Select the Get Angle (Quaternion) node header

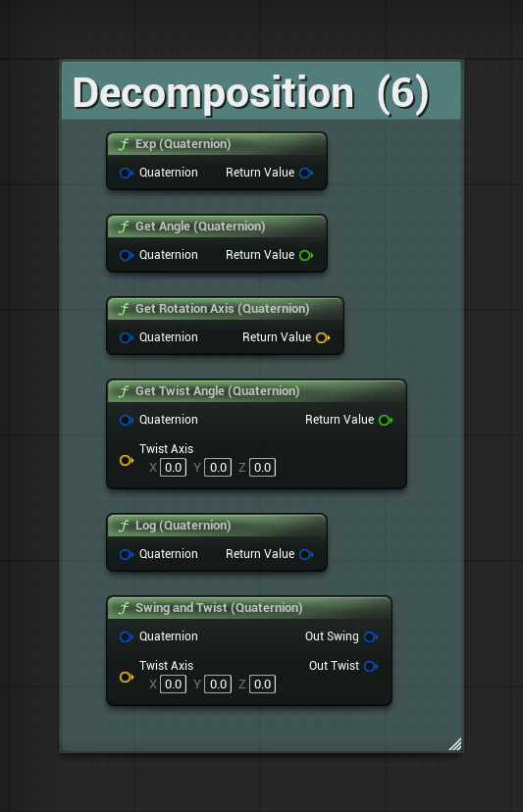217,227
